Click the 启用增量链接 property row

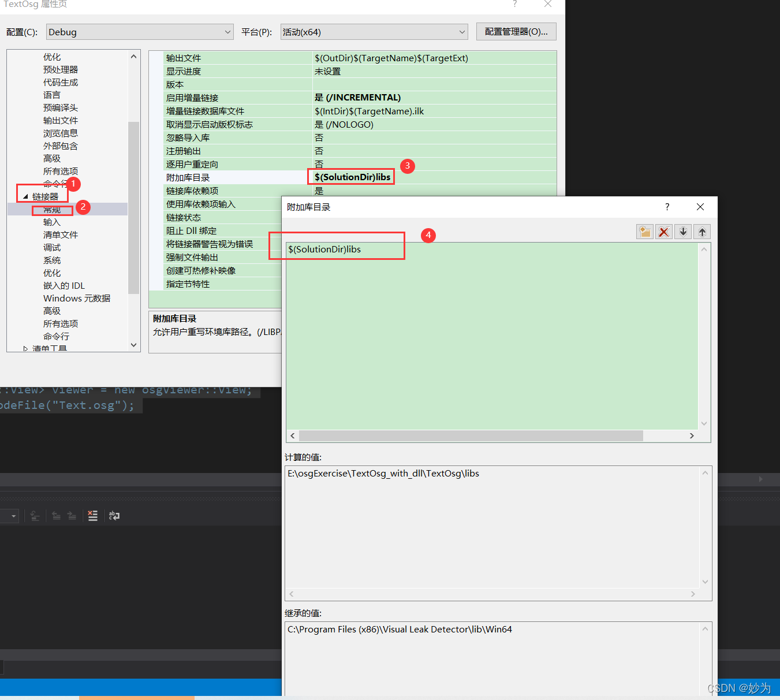[360, 98]
